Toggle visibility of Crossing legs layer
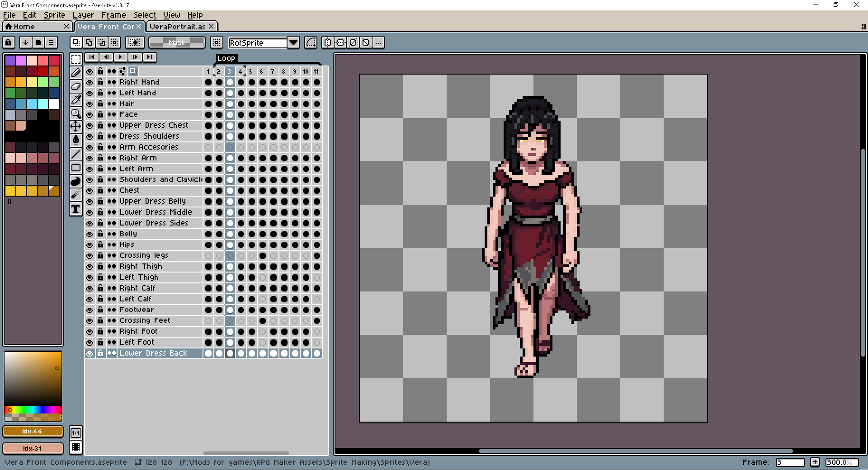 tap(90, 256)
